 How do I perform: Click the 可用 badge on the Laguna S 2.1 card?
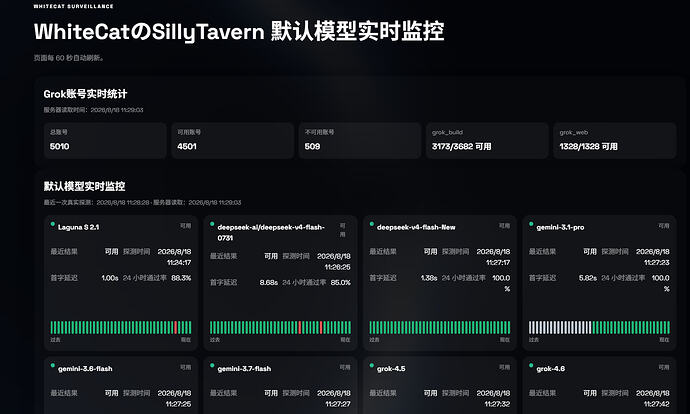186,226
